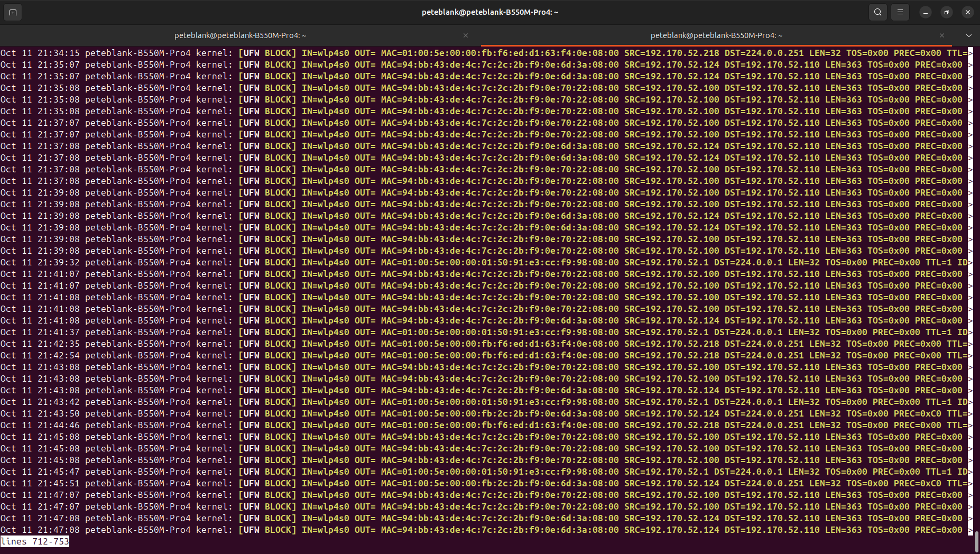Switch to the first peteblank terminal tab

241,35
